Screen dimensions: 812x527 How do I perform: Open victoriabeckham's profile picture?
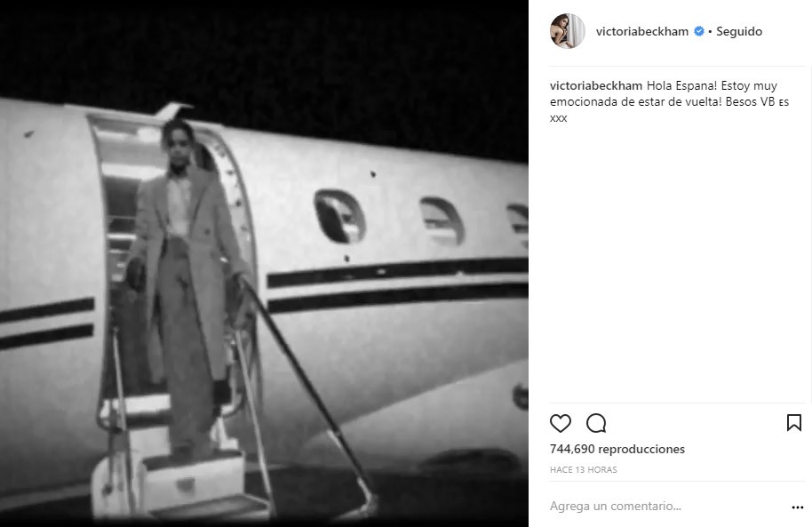(x=568, y=31)
